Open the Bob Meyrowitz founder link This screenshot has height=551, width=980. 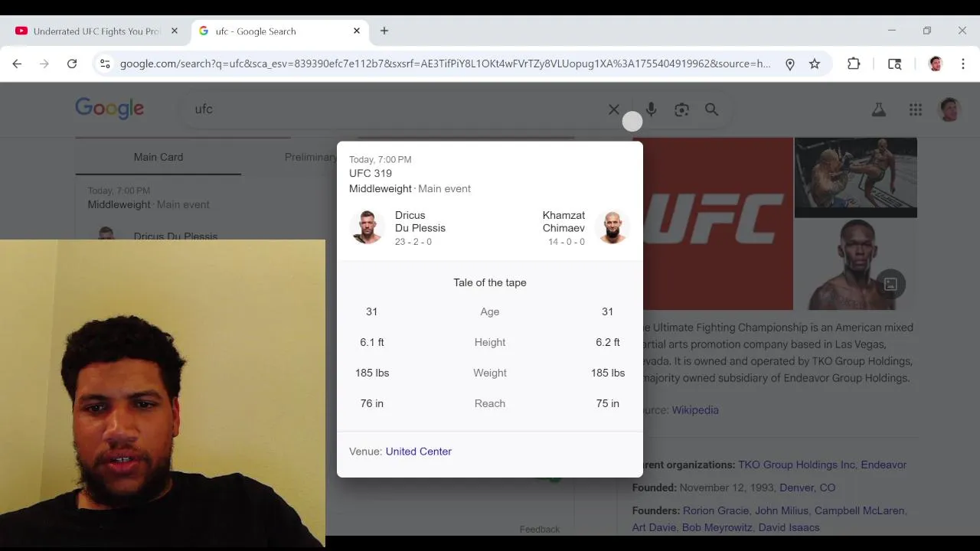click(717, 527)
